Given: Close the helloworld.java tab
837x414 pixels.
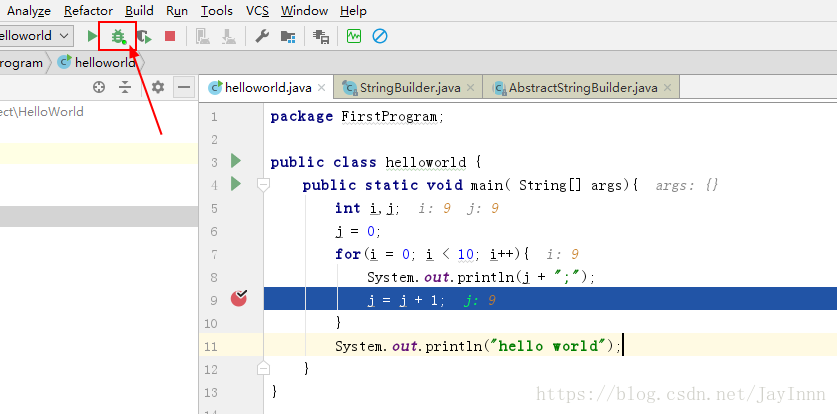Looking at the screenshot, I should pyautogui.click(x=321, y=87).
